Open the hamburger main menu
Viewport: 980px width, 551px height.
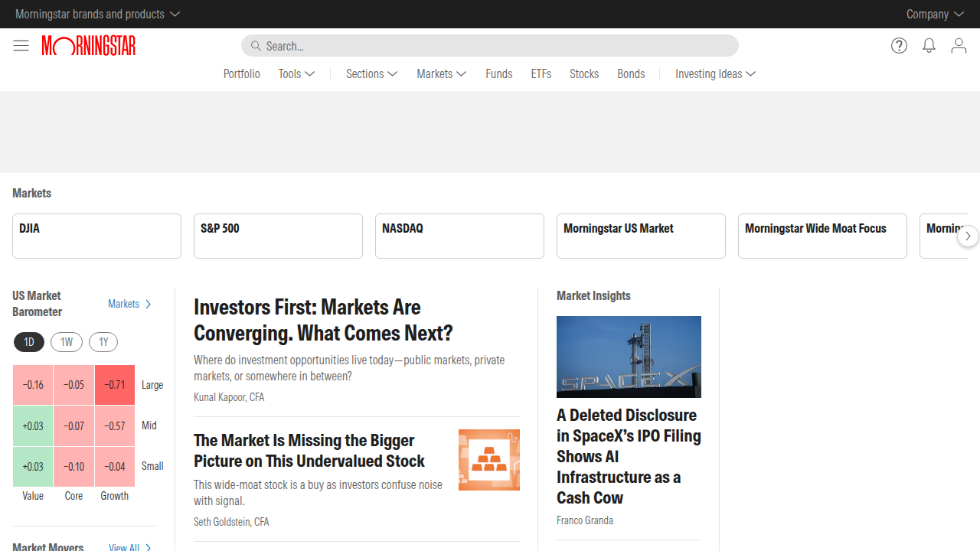(21, 46)
